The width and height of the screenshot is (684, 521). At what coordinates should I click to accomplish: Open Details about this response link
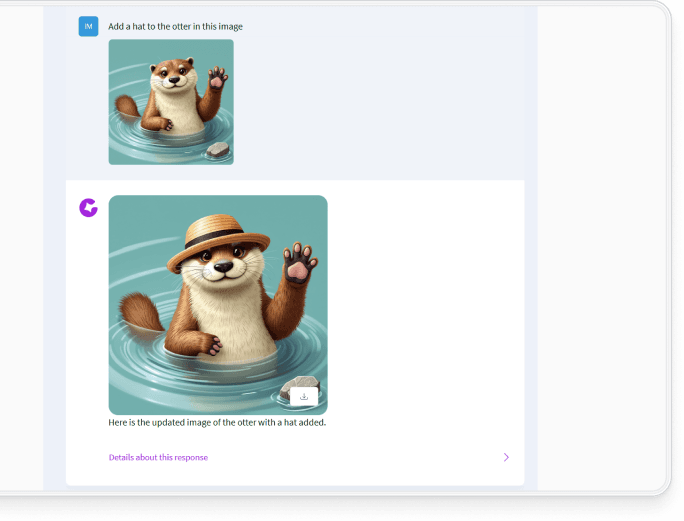click(x=158, y=457)
